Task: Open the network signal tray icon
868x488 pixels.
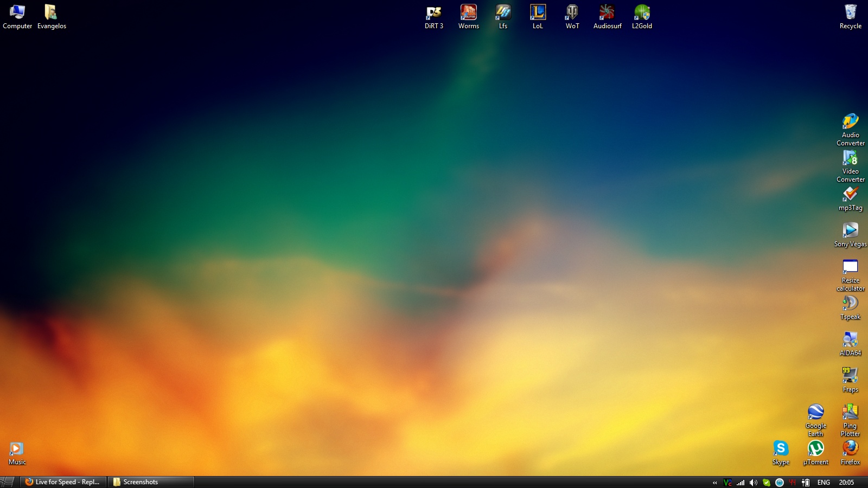Action: pos(741,483)
